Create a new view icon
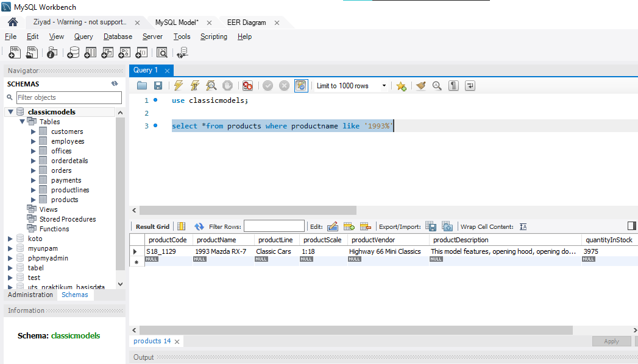The height and width of the screenshot is (364, 638). (x=107, y=52)
